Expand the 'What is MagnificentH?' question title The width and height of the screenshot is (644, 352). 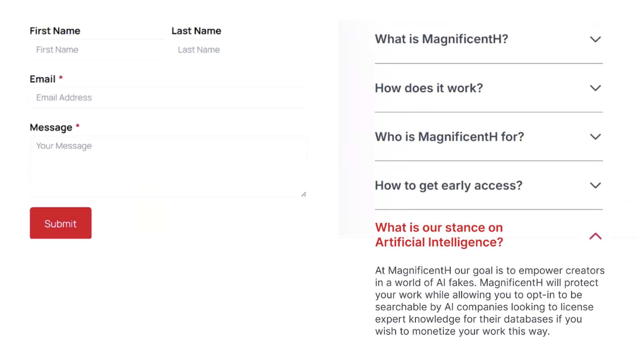[x=441, y=39]
